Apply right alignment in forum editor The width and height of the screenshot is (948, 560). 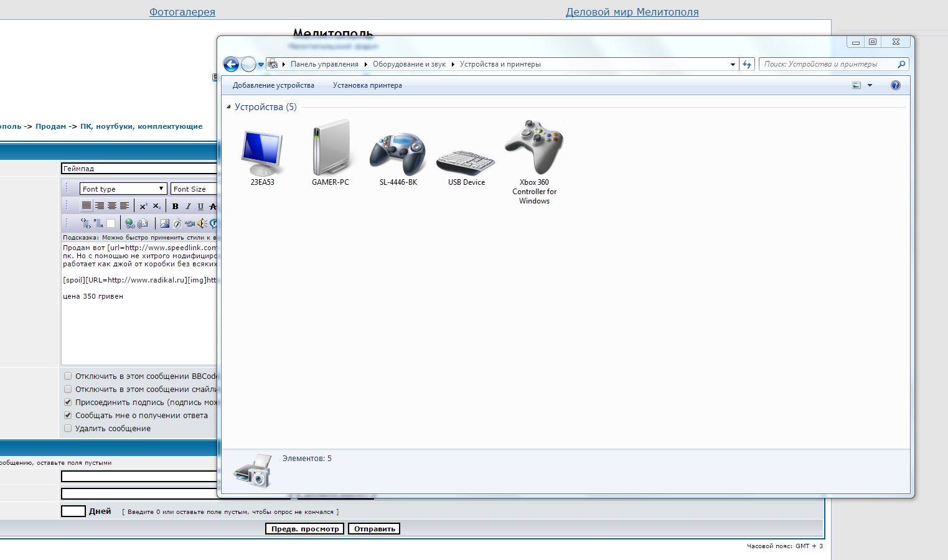coord(100,206)
